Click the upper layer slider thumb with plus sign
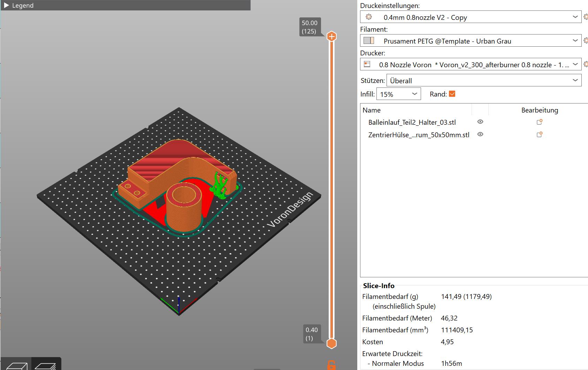588x370 pixels. click(331, 36)
